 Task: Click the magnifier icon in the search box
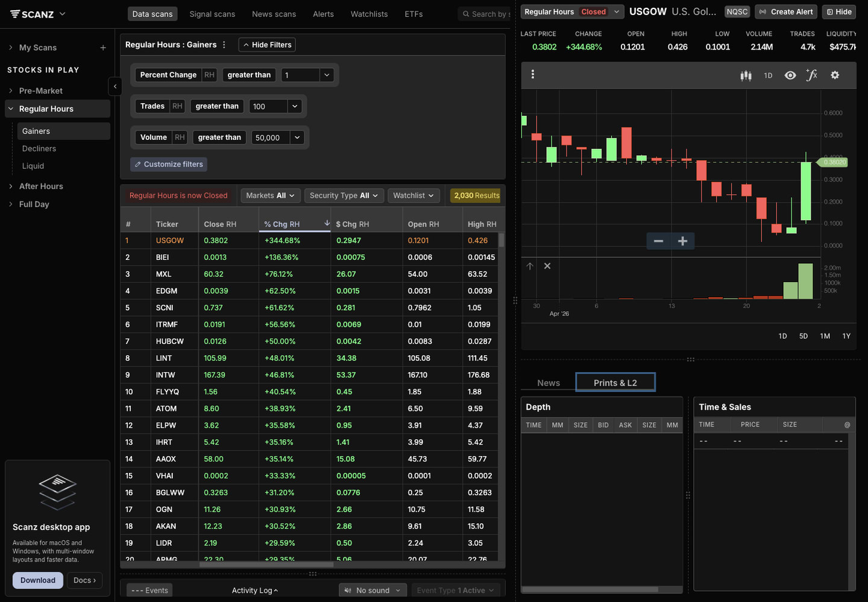point(466,14)
